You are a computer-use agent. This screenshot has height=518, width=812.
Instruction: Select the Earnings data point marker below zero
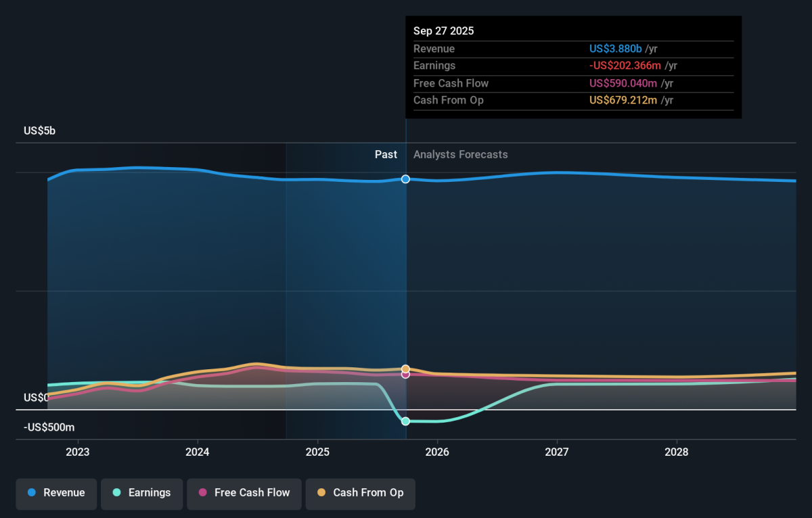point(405,421)
